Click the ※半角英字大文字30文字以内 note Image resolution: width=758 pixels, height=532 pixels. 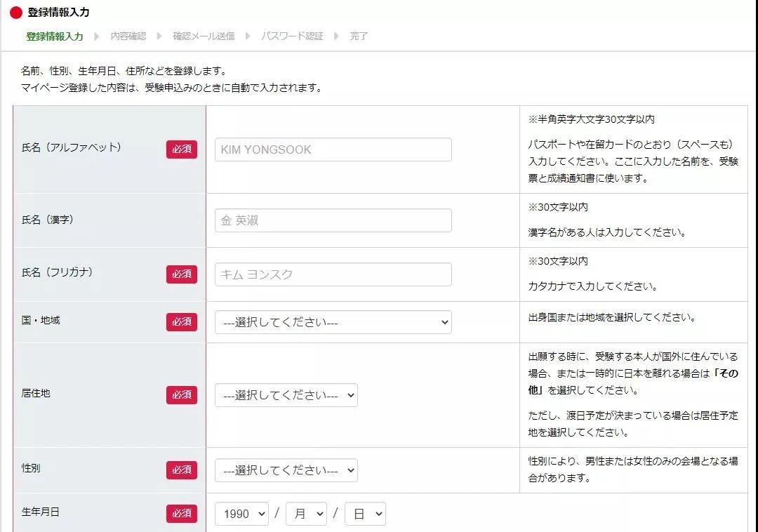pos(591,119)
